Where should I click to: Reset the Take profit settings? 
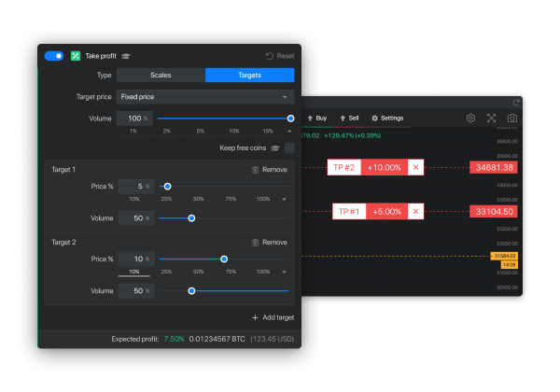(x=280, y=56)
